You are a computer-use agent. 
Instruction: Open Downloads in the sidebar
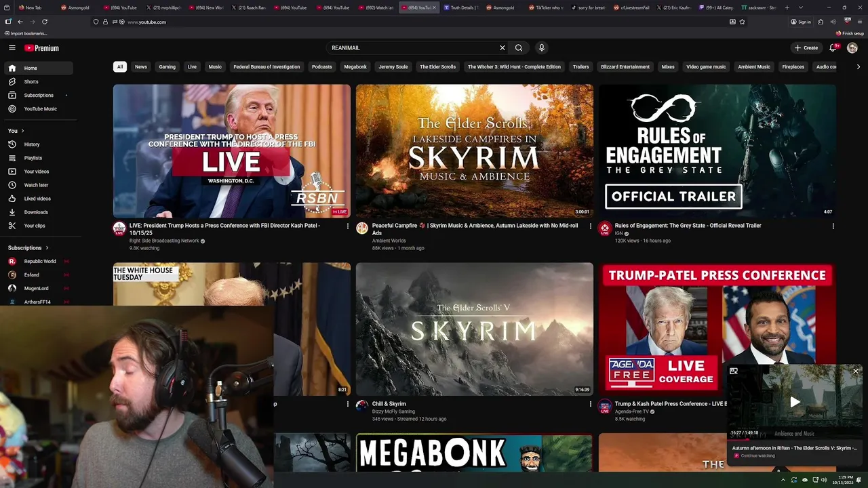click(x=39, y=212)
